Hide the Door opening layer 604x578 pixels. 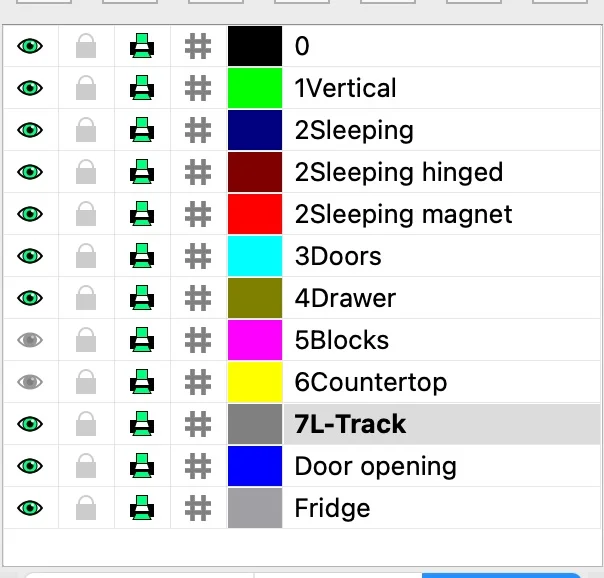tap(31, 467)
